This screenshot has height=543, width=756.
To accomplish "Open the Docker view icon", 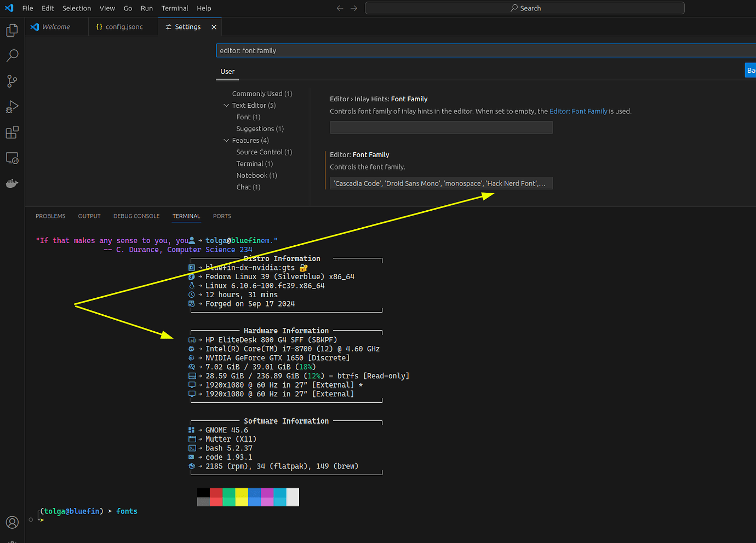I will 12,183.
